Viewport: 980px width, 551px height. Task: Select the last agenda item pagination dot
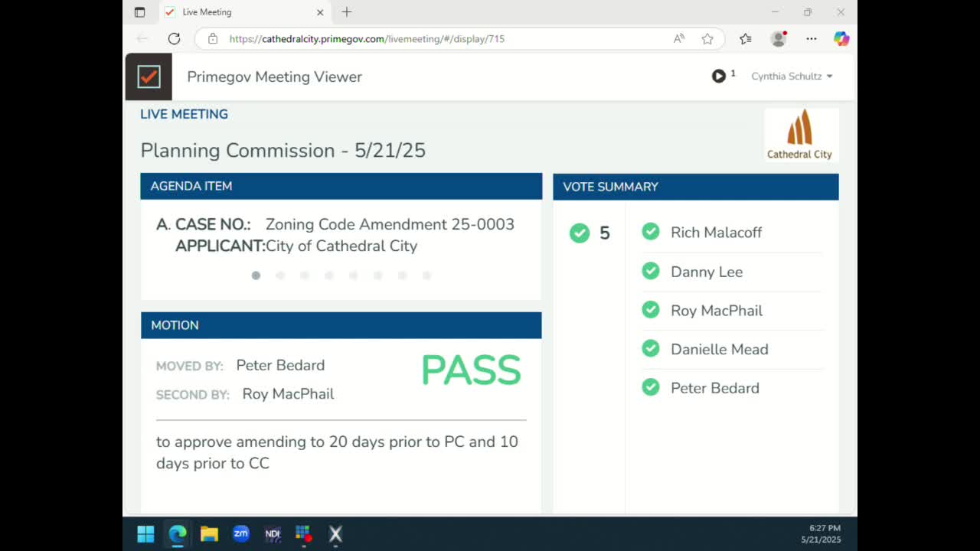pos(426,275)
